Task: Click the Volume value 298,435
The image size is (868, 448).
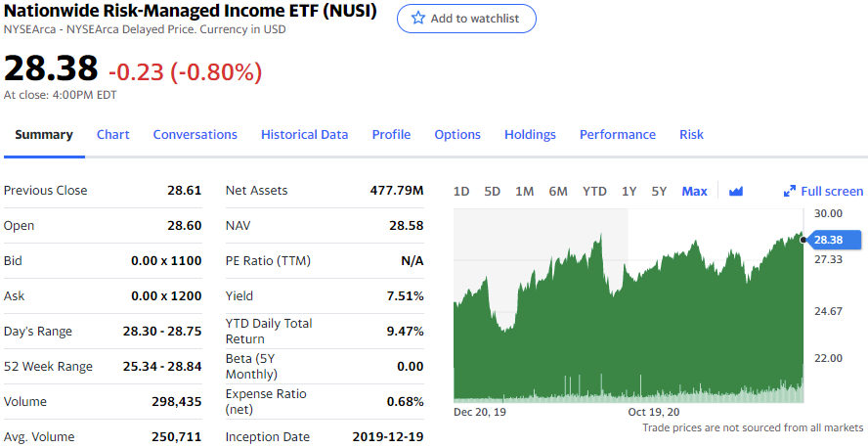Action: pyautogui.click(x=177, y=402)
